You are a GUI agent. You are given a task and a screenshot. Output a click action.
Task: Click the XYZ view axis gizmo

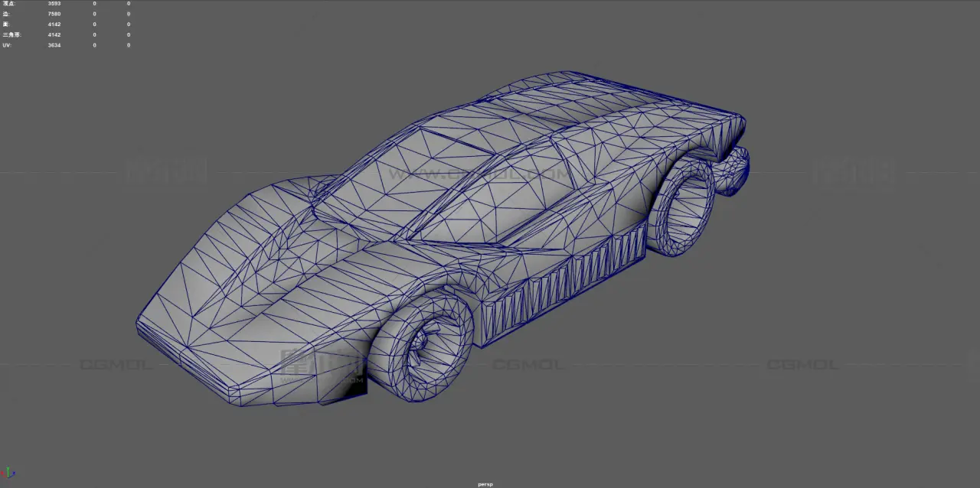point(9,473)
